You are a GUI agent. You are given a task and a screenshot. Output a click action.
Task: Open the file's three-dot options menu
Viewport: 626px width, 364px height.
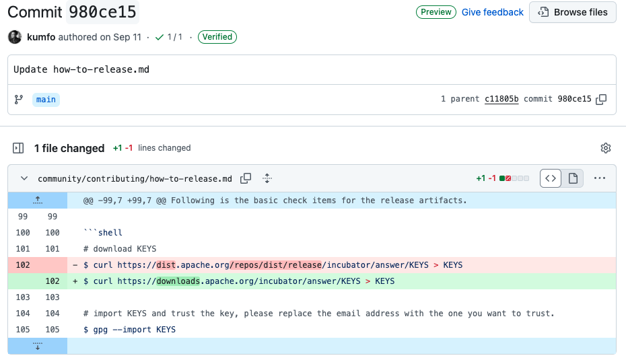(600, 178)
